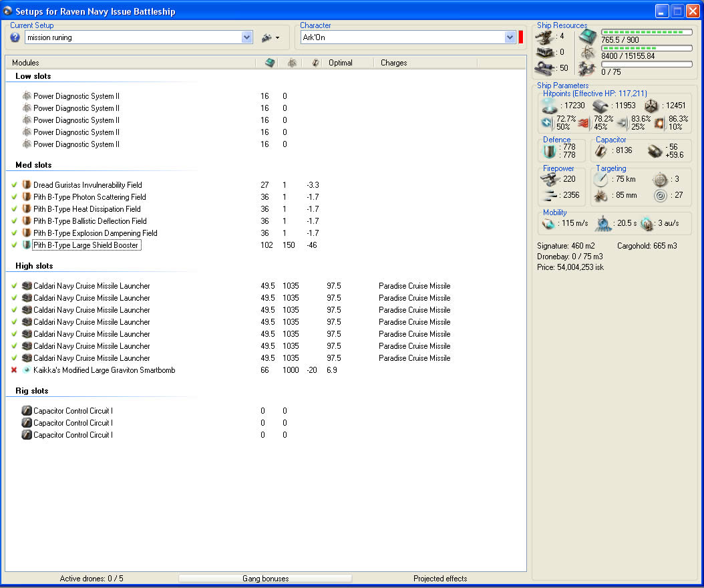Toggle Pith B-Type Heat Dissipation Field checkmark
Viewport: 704px width, 588px height.
point(15,209)
